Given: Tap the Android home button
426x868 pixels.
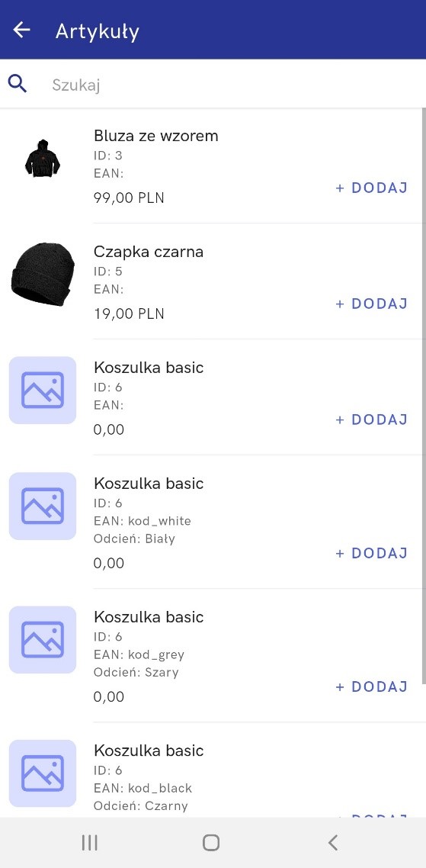Looking at the screenshot, I should coord(211,843).
